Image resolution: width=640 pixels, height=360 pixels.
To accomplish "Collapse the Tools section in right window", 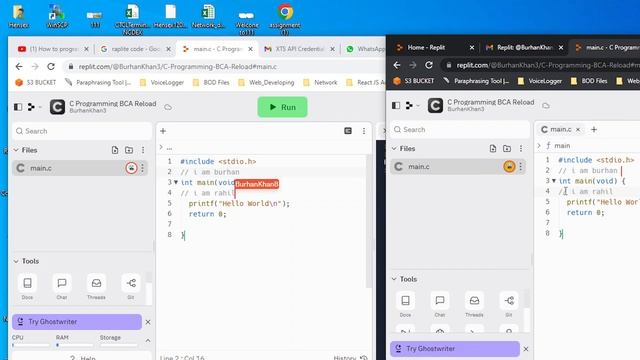I will tap(394, 279).
